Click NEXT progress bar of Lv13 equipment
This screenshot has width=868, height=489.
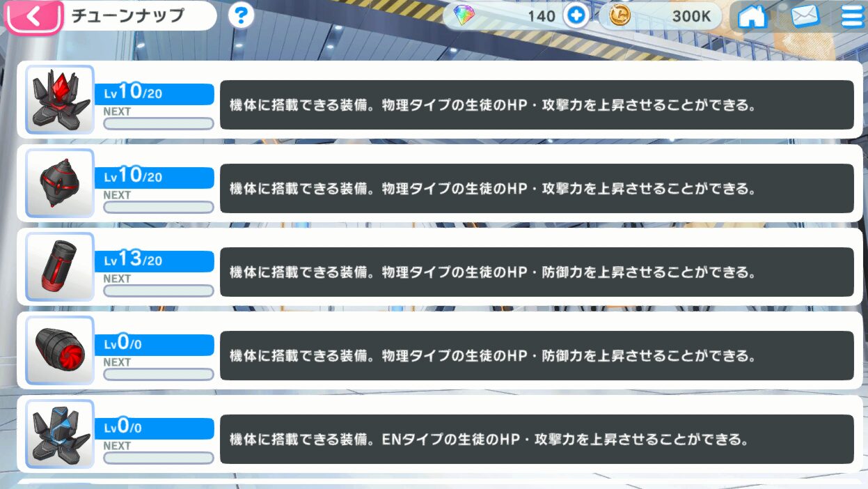click(x=158, y=290)
